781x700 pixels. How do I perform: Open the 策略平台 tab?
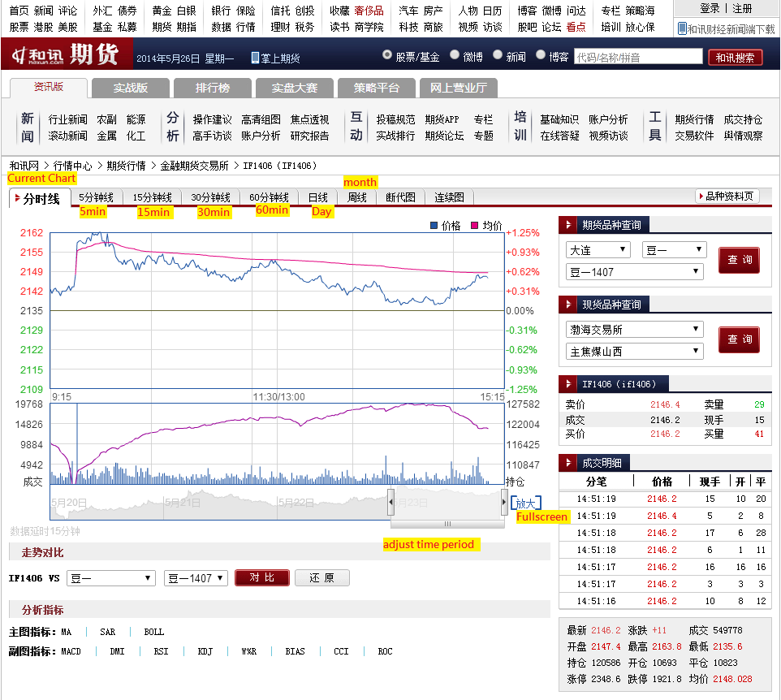click(x=377, y=89)
